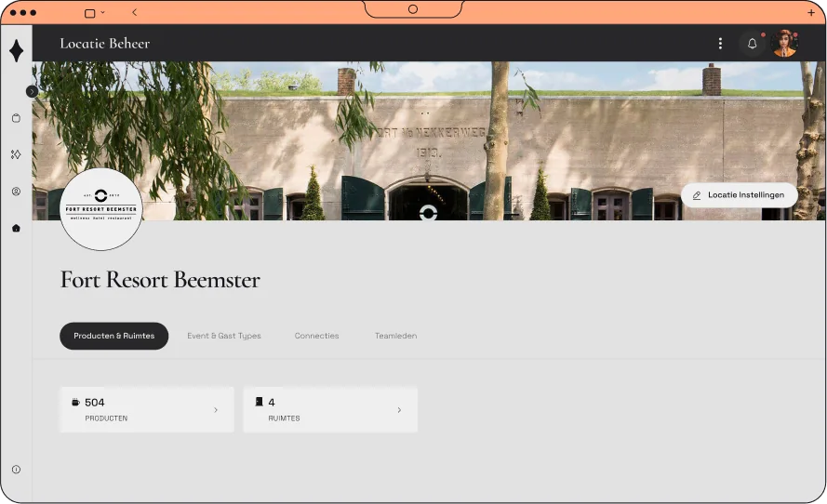
Task: Click the Locatie Beheer header title
Action: pyautogui.click(x=105, y=43)
